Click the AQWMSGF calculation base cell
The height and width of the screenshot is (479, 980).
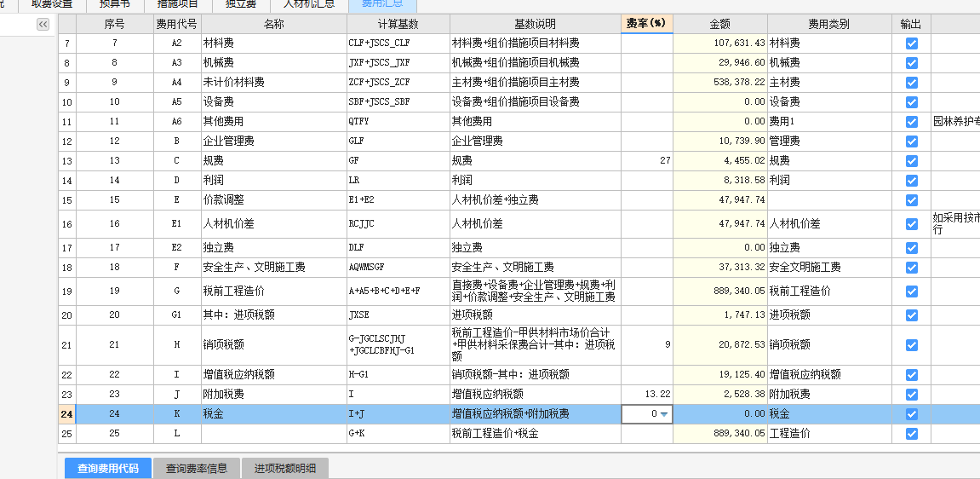398,268
